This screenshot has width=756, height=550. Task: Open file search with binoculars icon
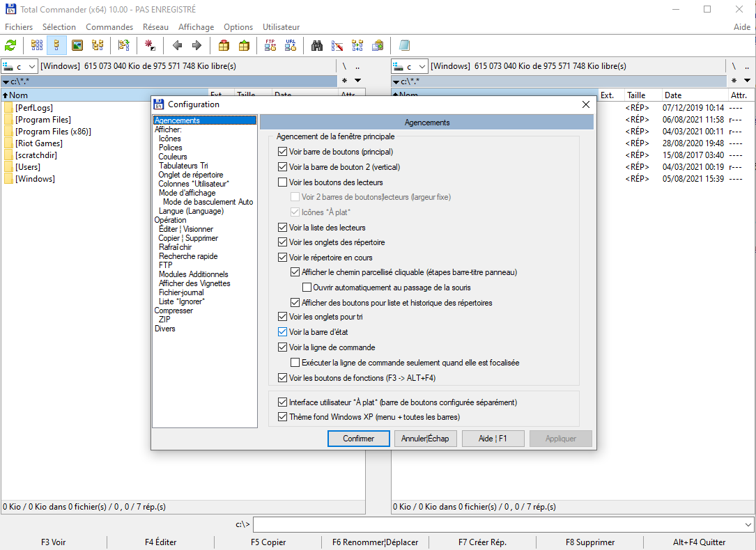(x=317, y=46)
